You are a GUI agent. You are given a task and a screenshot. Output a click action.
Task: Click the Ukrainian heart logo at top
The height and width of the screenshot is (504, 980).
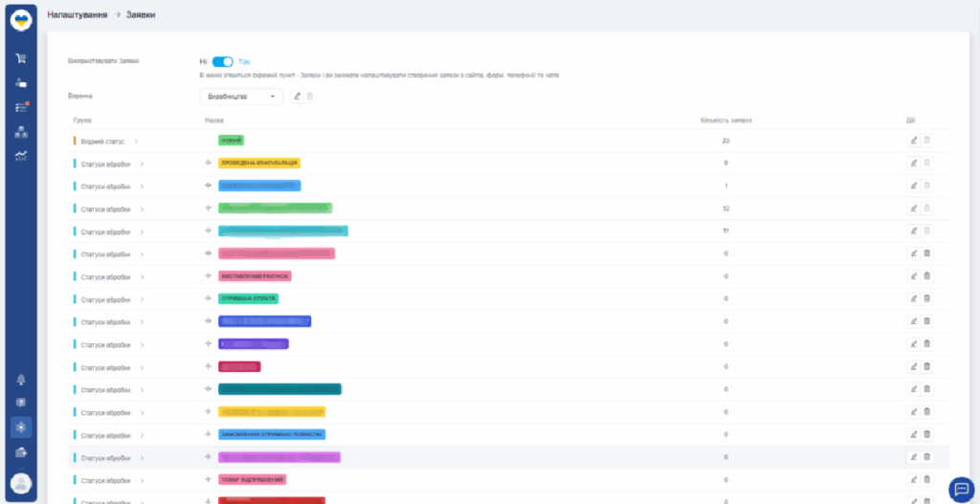click(x=20, y=18)
